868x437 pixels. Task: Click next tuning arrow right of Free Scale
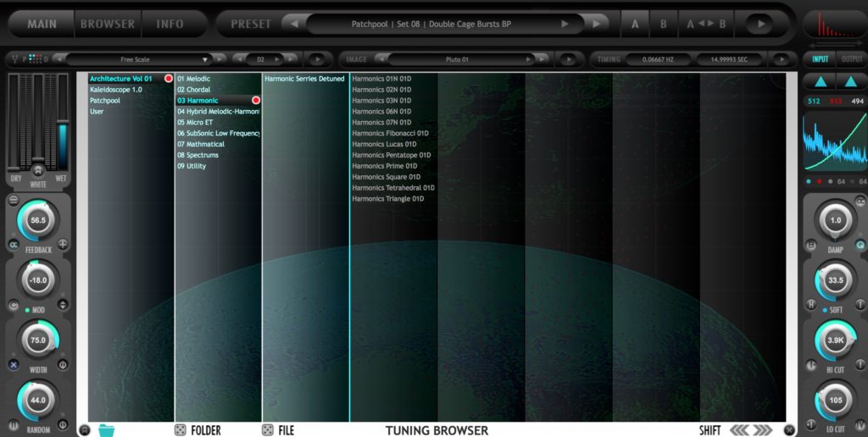coord(220,59)
